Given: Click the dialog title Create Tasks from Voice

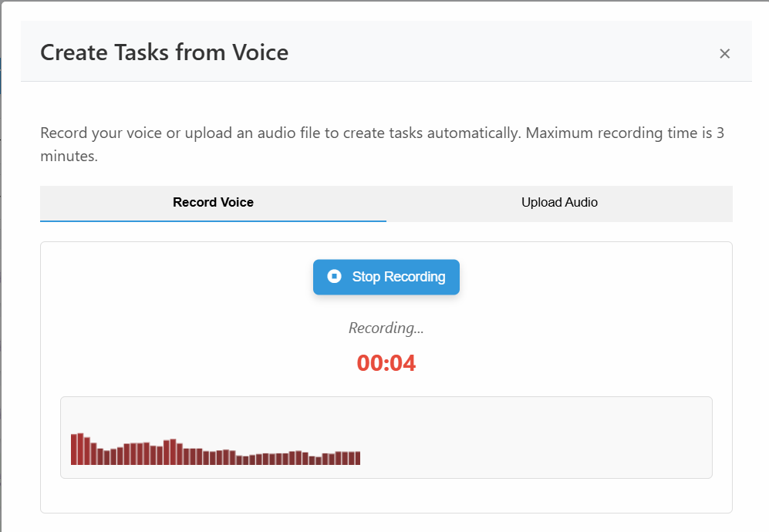Looking at the screenshot, I should 164,52.
